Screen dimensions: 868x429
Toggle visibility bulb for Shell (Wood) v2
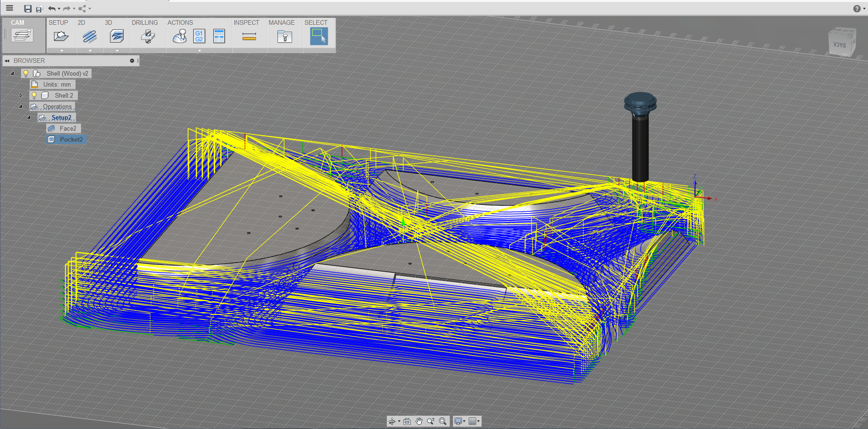click(26, 73)
